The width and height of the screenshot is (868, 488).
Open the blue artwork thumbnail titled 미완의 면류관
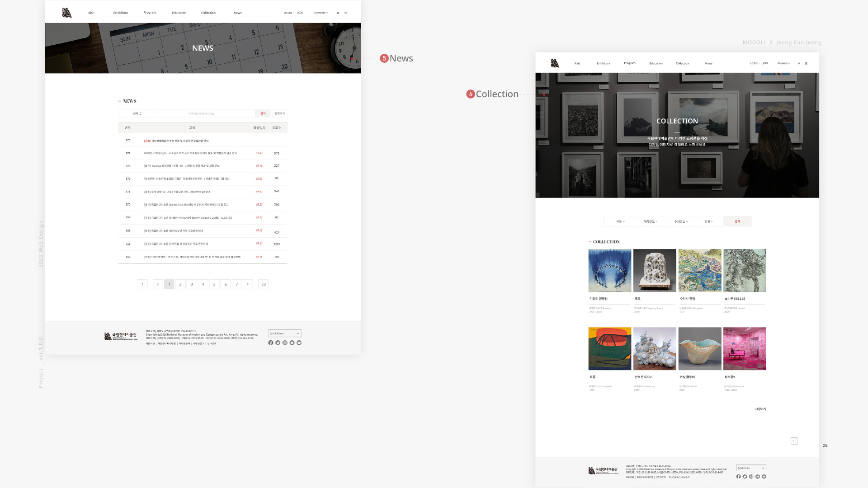[x=609, y=270]
